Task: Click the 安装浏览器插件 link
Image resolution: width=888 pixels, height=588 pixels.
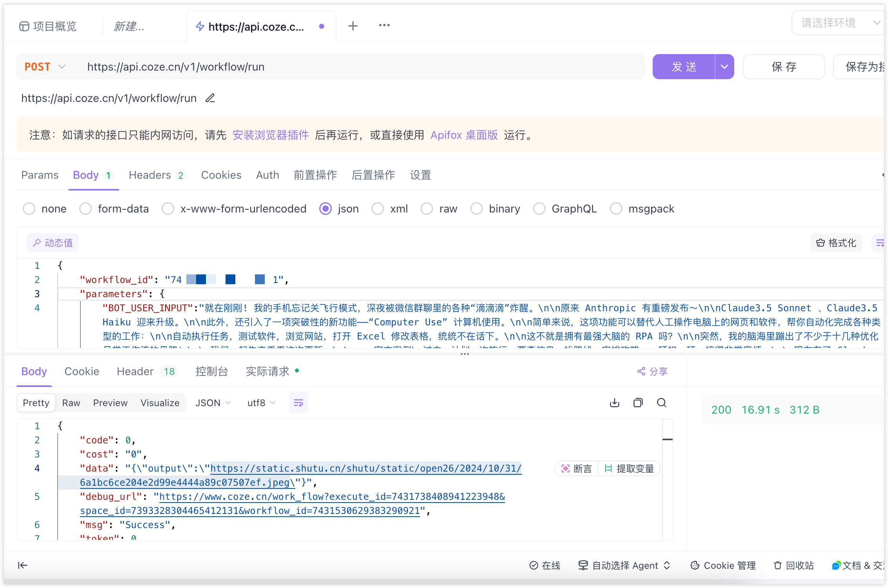Action: pos(271,135)
